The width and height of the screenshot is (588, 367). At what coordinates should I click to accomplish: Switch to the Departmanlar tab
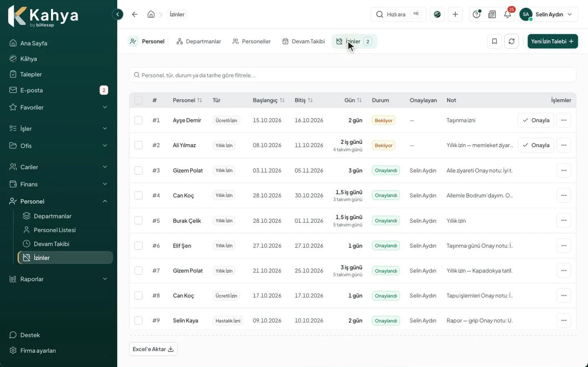point(199,41)
